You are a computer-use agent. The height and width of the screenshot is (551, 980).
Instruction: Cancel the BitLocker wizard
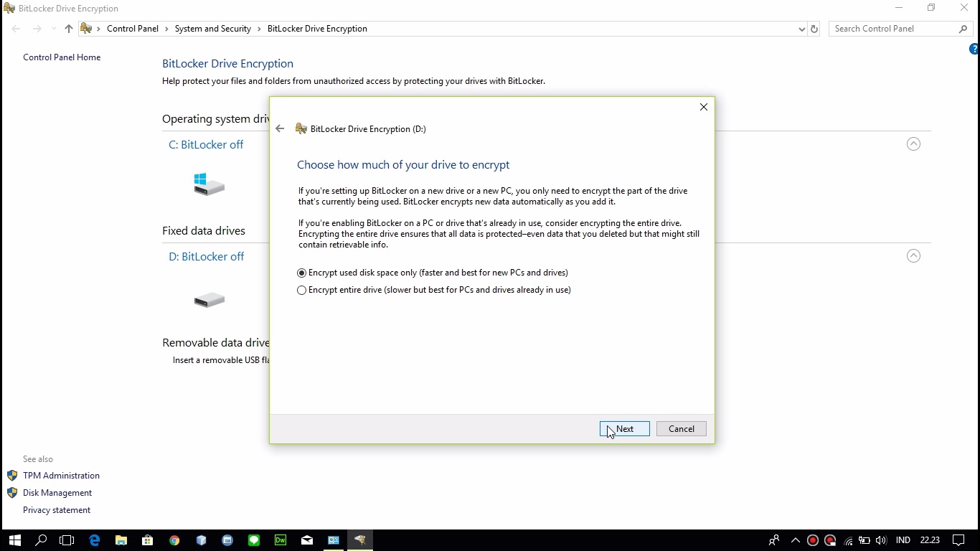pos(682,429)
